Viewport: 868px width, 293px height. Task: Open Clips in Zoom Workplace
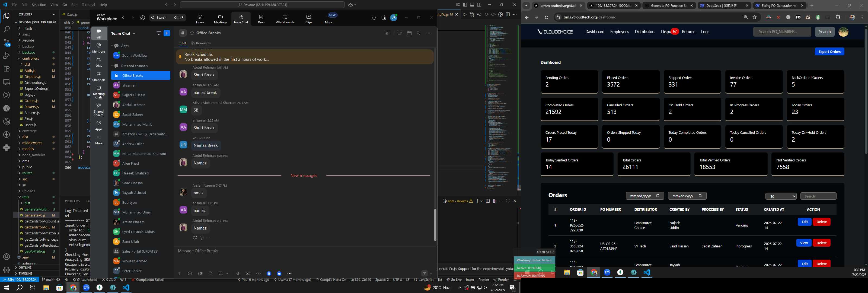(x=309, y=19)
